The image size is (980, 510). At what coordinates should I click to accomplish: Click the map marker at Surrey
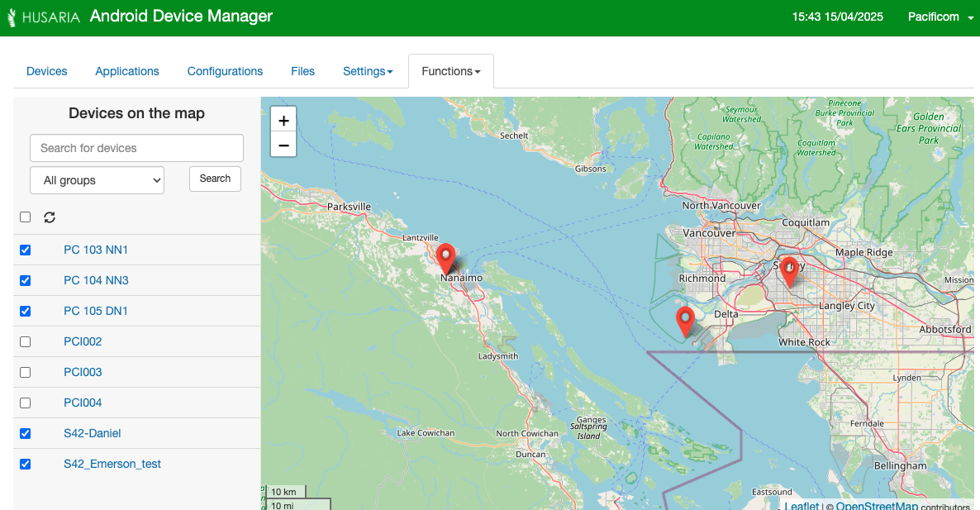click(789, 271)
